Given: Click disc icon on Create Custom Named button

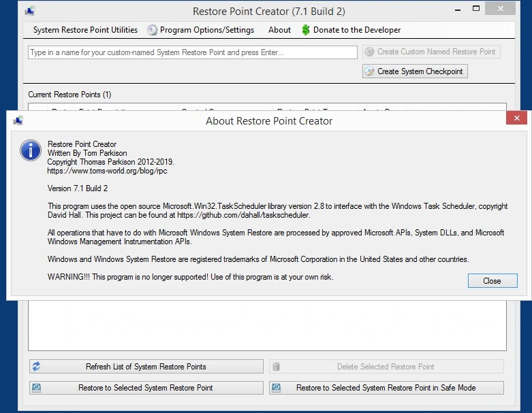Looking at the screenshot, I should [x=369, y=52].
